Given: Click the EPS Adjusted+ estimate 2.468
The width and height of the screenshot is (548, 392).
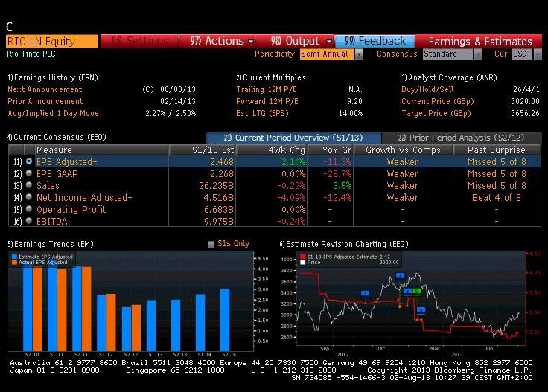Looking at the screenshot, I should pos(222,162).
